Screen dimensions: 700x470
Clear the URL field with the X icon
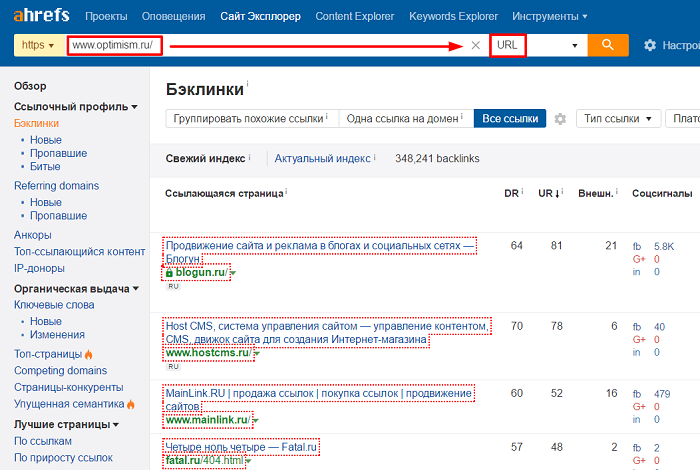point(475,45)
